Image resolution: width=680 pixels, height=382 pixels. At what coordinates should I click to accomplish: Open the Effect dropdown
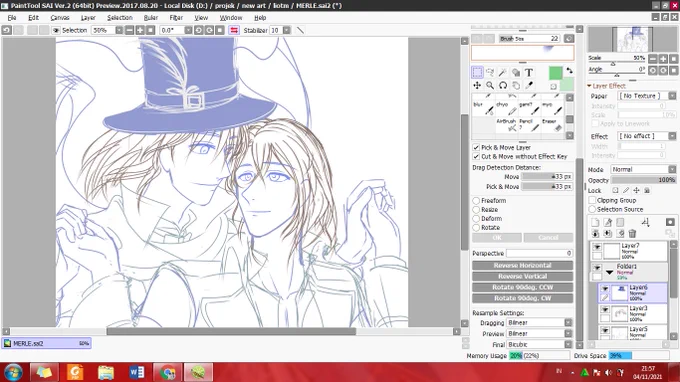tap(672, 136)
